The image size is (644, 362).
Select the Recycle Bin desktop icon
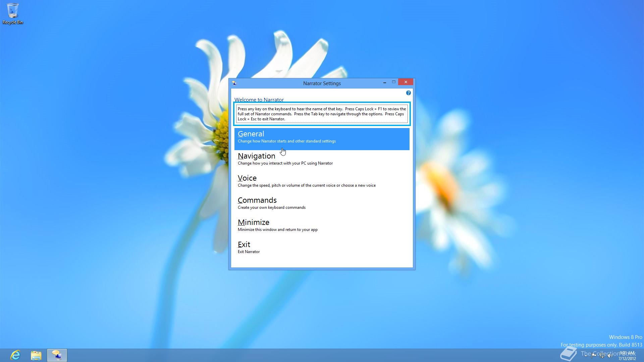pos(13,14)
